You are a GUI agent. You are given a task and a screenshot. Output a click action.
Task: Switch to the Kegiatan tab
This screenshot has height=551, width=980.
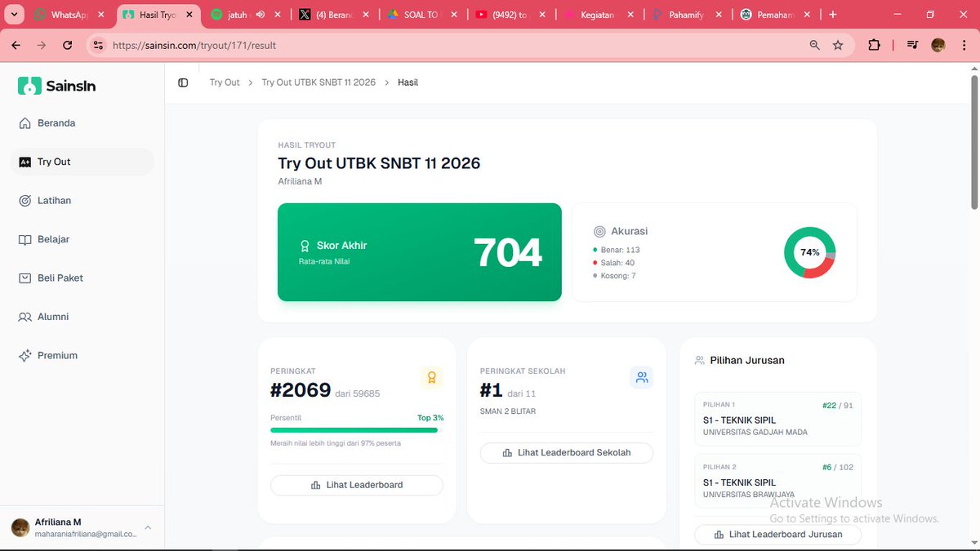click(x=599, y=15)
